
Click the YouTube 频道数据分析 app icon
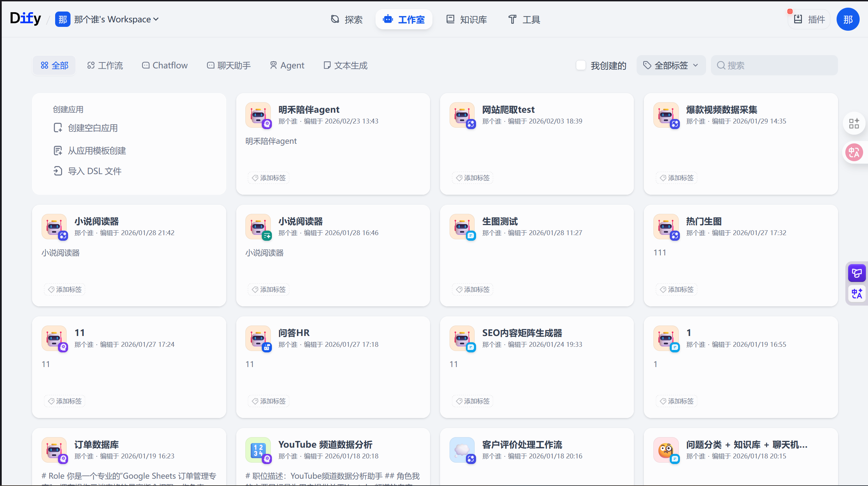(x=258, y=450)
